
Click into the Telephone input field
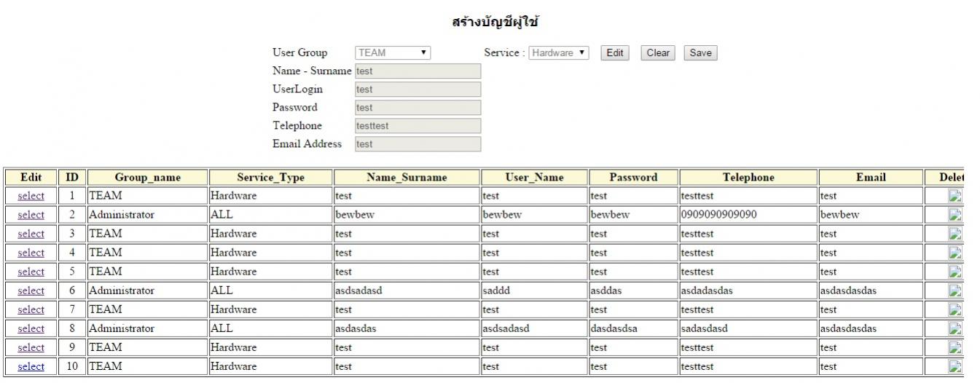pos(418,126)
